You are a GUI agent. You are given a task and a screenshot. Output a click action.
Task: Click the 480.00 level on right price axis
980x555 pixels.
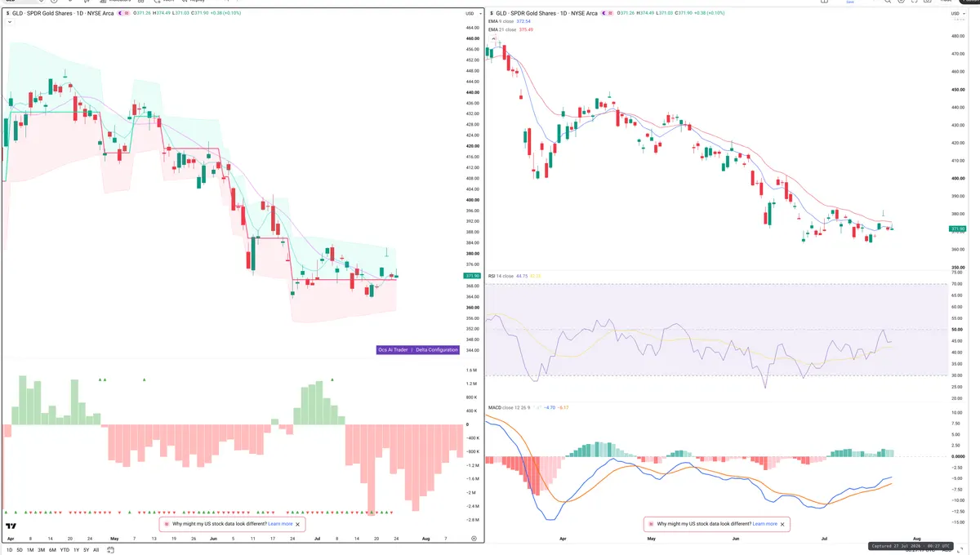pos(958,36)
